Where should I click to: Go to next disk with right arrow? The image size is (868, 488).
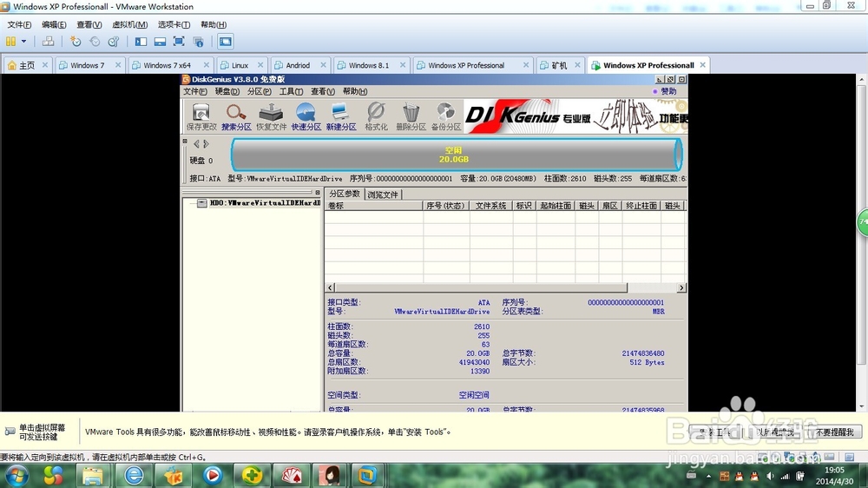point(206,144)
